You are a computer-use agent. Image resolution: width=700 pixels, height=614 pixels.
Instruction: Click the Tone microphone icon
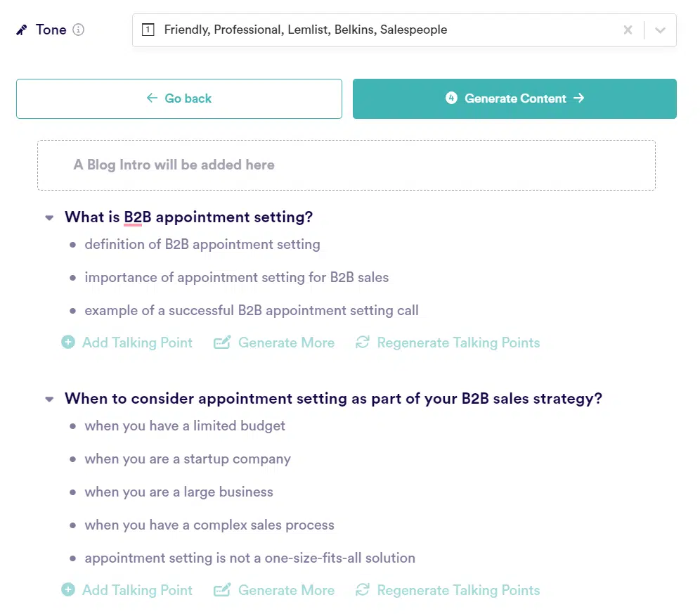22,30
